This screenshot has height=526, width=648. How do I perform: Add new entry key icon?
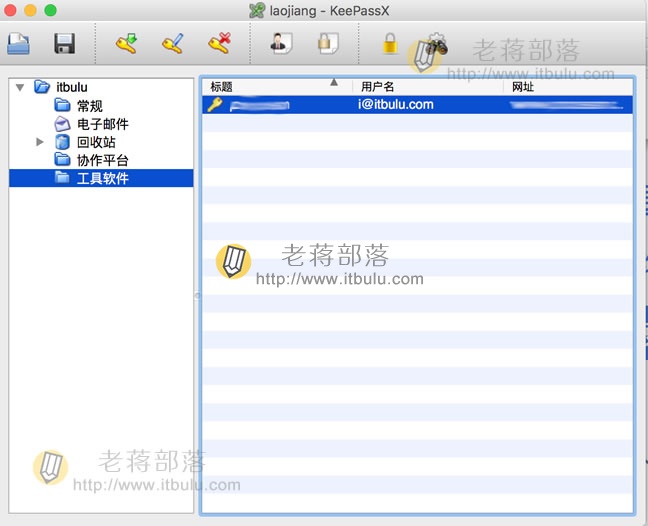(126, 44)
